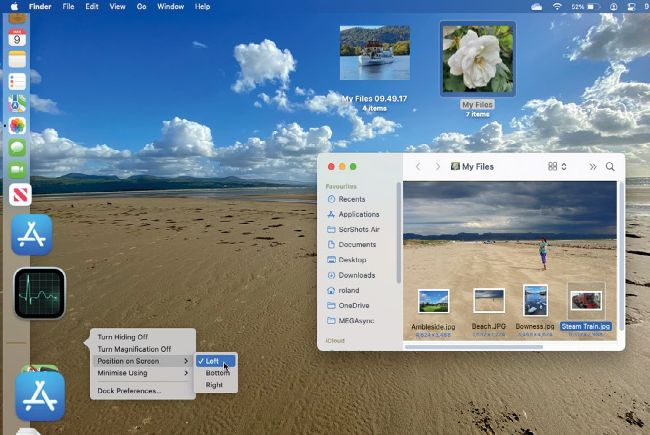Launch Messages from the Dock

[17, 147]
